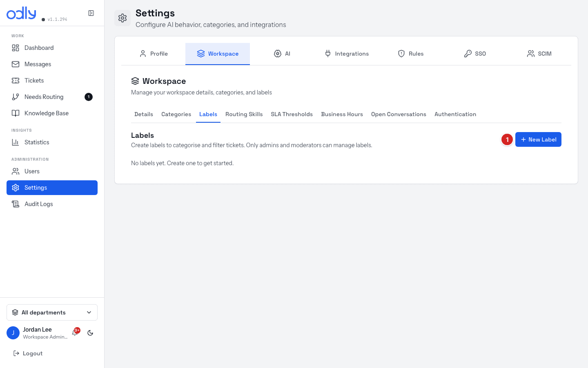Image resolution: width=588 pixels, height=368 pixels.
Task: Open the Integrations tab
Action: point(346,54)
